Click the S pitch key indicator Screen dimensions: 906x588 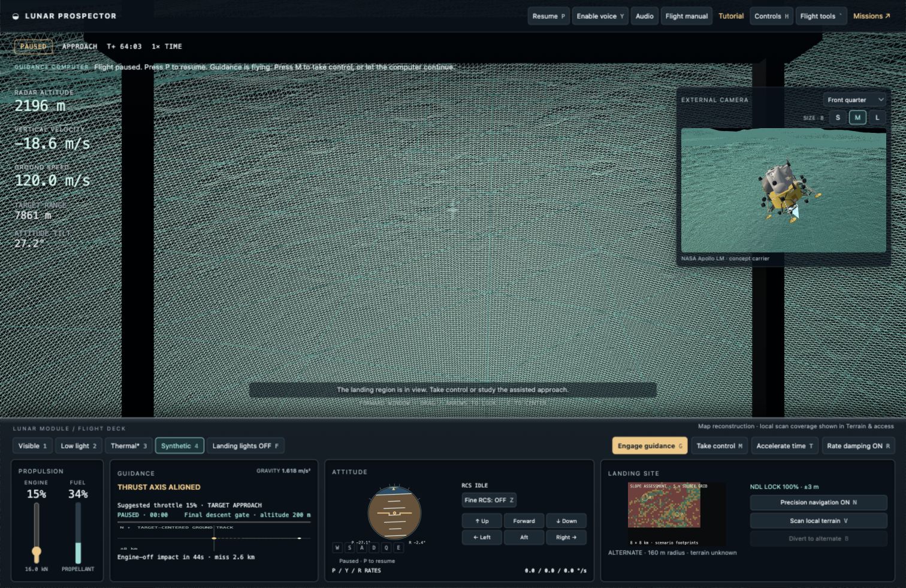point(350,547)
